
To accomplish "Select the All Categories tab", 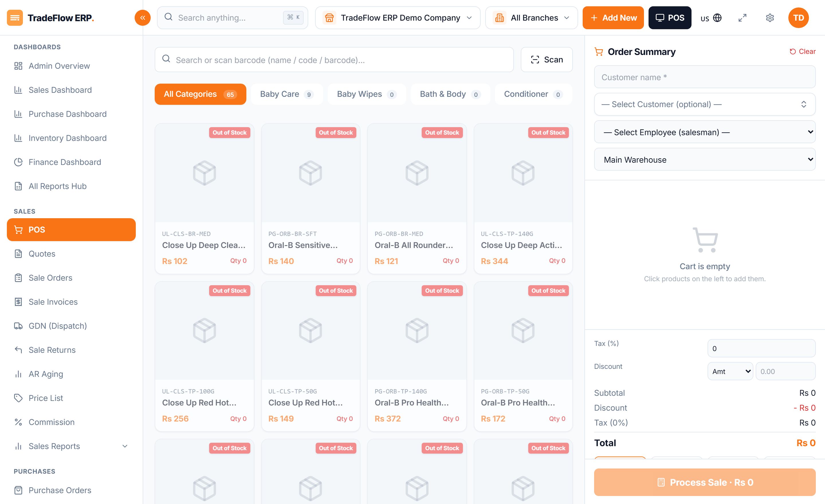I will click(x=200, y=94).
